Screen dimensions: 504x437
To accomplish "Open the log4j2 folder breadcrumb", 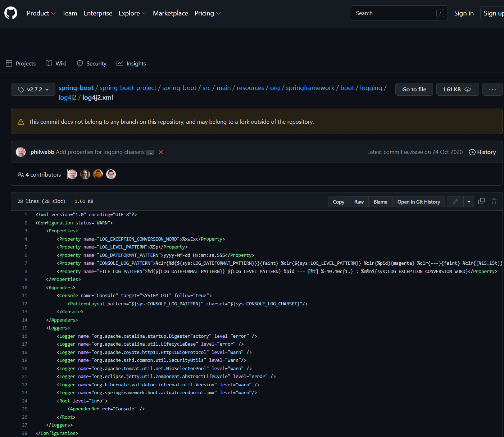I will (x=67, y=97).
